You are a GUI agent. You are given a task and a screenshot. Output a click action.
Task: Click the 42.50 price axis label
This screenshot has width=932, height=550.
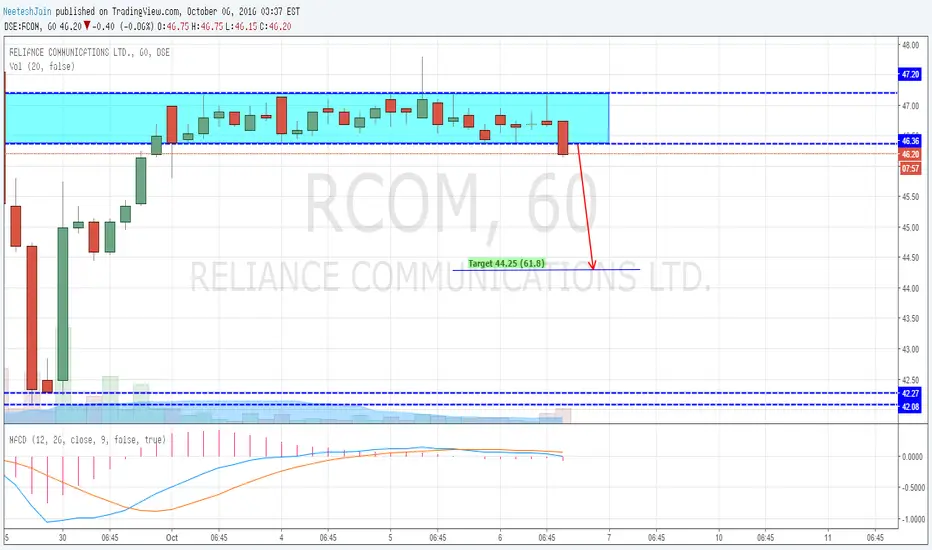(x=910, y=380)
